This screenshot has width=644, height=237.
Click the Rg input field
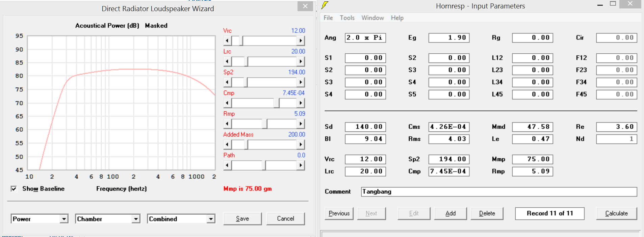(x=533, y=38)
